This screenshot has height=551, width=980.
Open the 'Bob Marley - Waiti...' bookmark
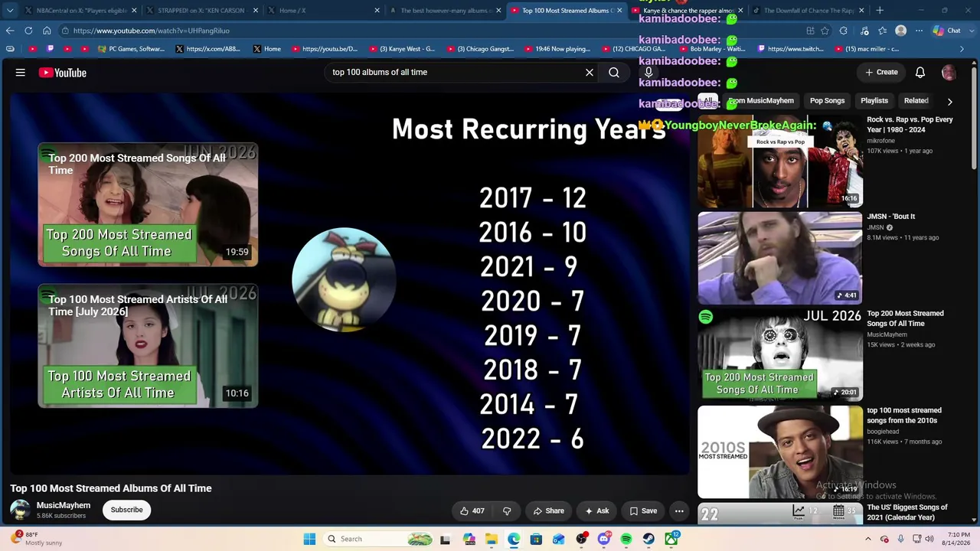(712, 49)
